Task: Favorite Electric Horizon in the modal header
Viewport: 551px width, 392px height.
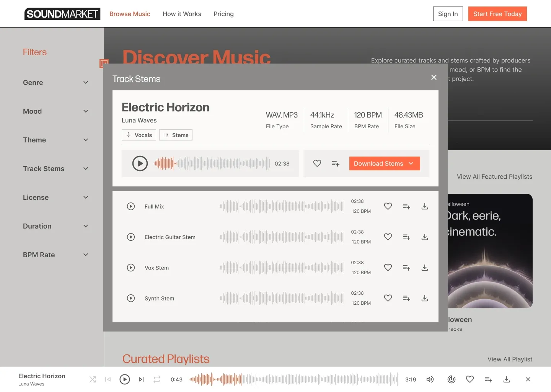Action: (x=317, y=163)
